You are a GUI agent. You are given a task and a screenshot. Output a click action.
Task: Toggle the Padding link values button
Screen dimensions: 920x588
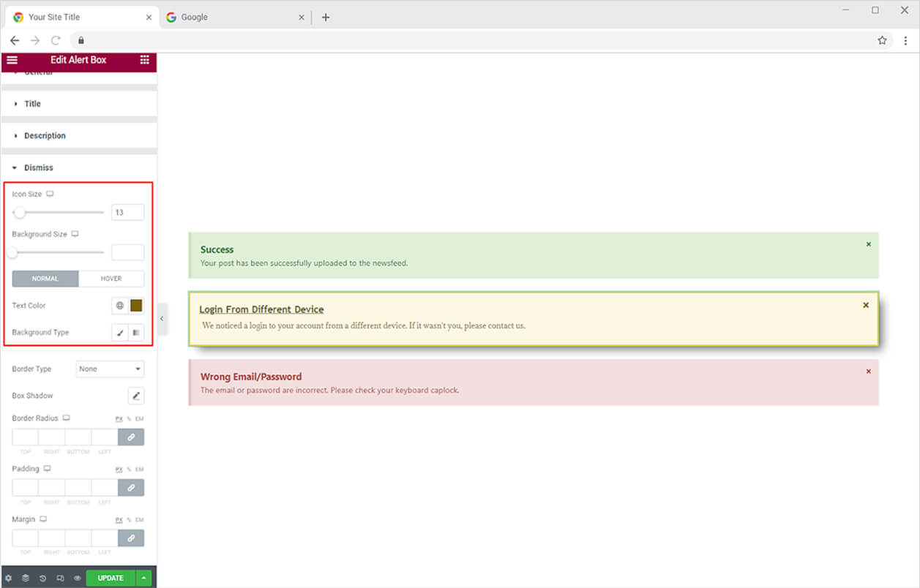pos(131,487)
